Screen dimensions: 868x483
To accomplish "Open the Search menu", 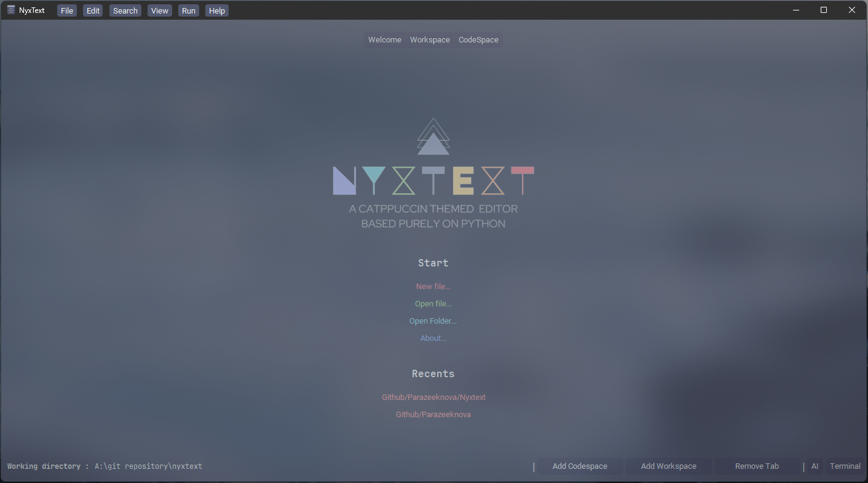I will click(x=125, y=10).
